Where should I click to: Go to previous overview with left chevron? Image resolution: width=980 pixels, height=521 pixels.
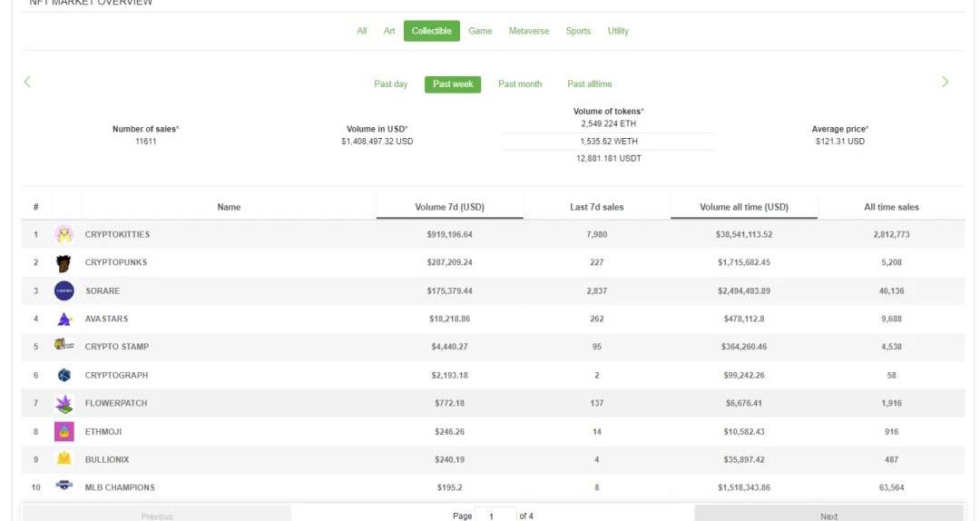(27, 82)
